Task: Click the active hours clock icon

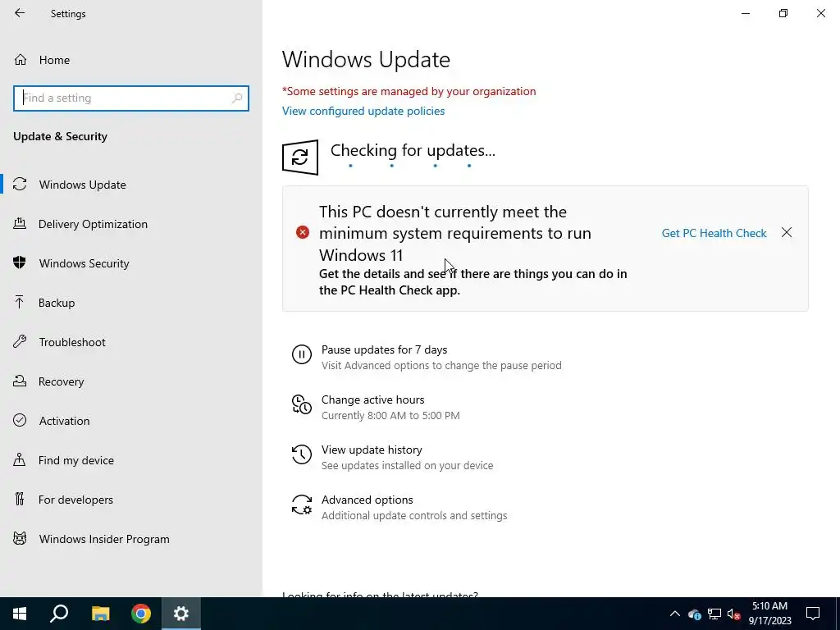Action: click(302, 404)
